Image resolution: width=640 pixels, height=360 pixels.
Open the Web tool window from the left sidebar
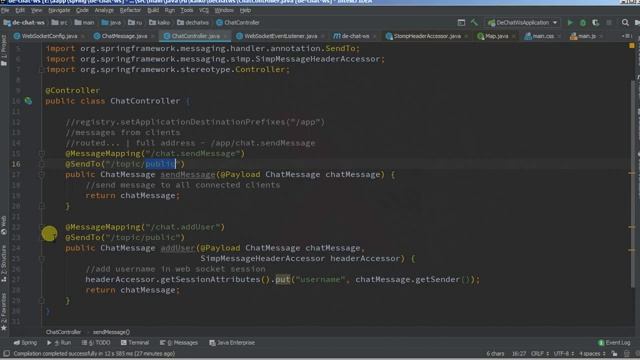(4, 225)
